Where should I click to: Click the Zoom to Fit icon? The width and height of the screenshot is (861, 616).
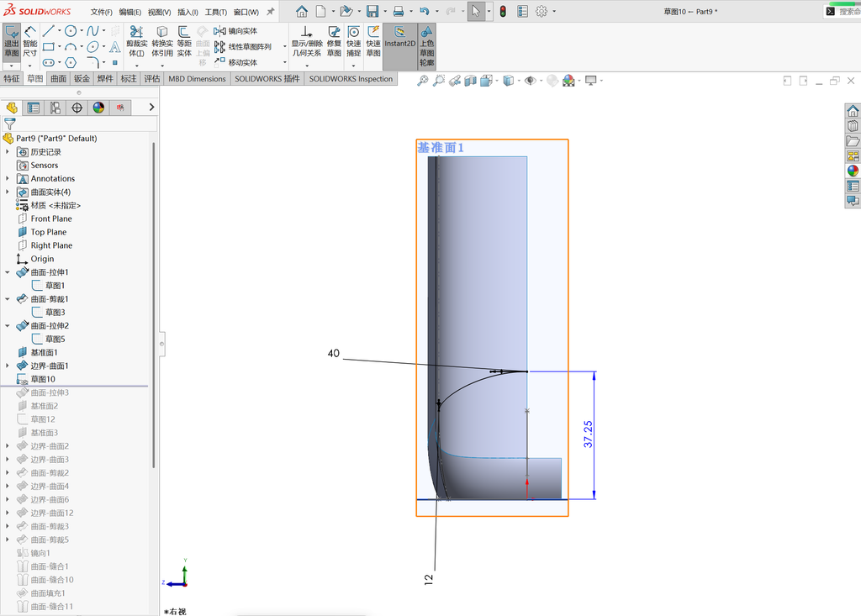[422, 81]
